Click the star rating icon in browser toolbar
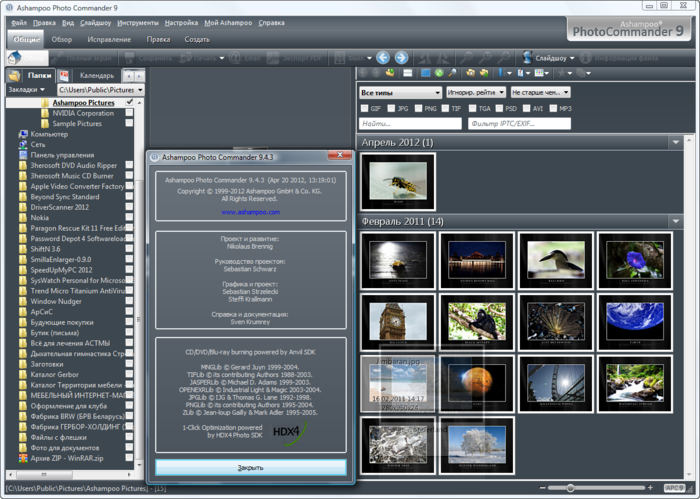The image size is (700, 499). coord(562,73)
